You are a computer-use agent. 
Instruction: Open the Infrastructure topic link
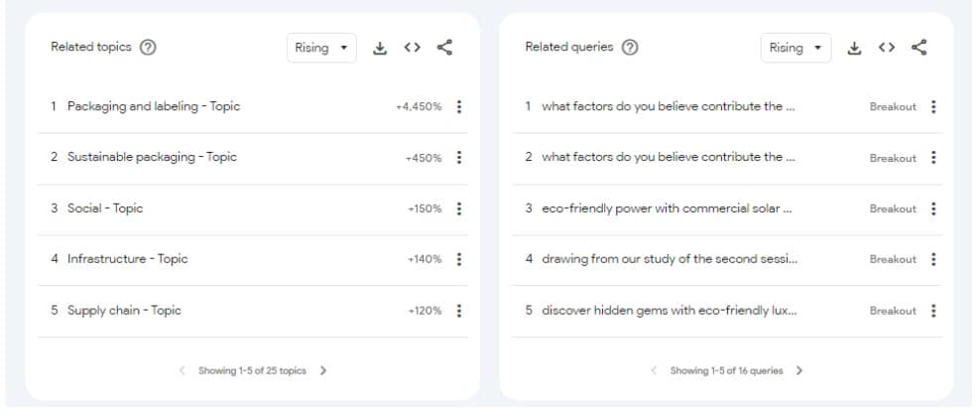click(x=127, y=259)
